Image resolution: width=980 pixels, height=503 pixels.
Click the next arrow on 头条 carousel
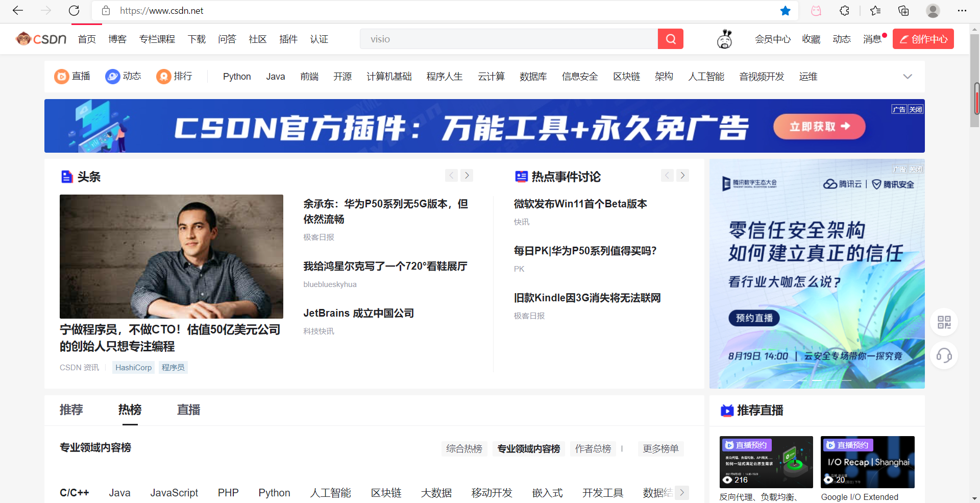pos(467,175)
